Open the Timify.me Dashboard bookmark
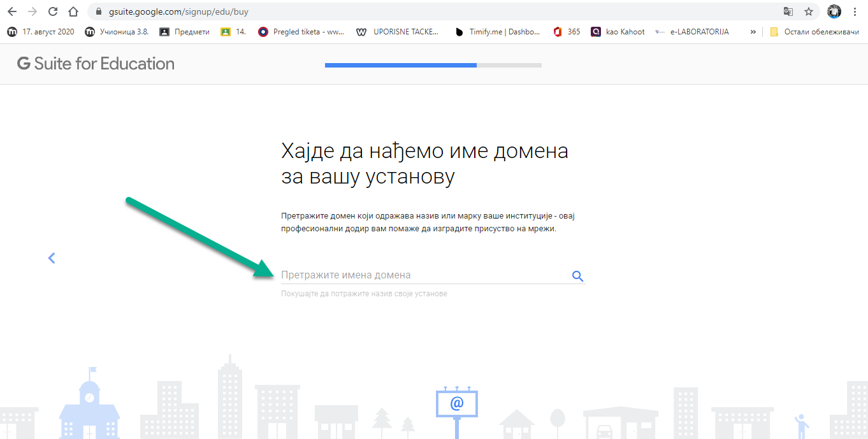 498,32
